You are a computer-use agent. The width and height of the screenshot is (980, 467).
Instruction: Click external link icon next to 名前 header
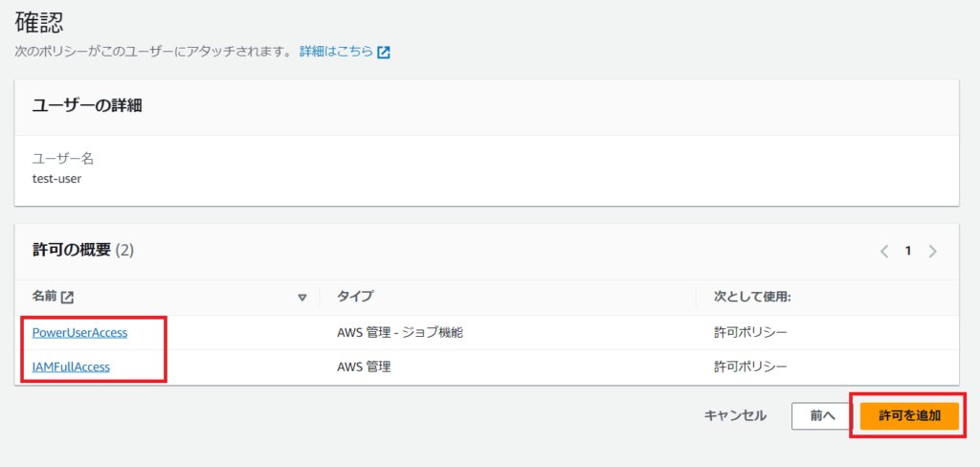tap(67, 298)
